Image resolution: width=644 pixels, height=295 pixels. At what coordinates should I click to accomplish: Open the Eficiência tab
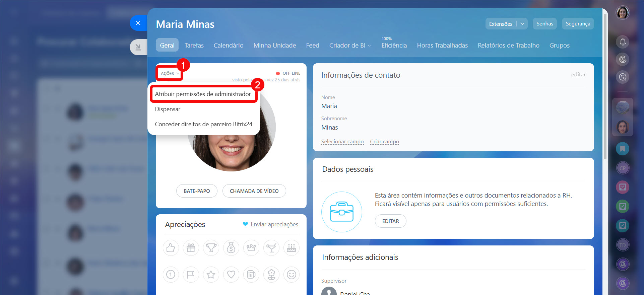[394, 45]
